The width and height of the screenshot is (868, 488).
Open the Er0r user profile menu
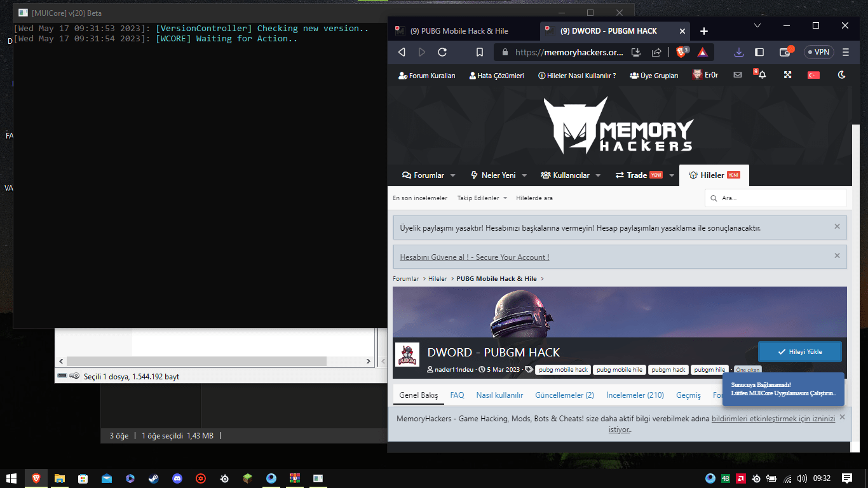coord(705,75)
